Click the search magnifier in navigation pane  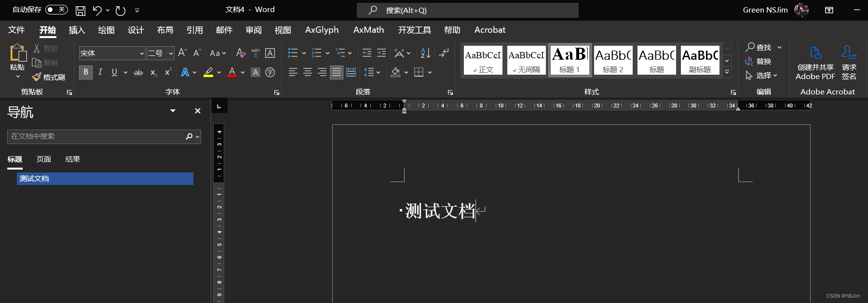pos(189,137)
